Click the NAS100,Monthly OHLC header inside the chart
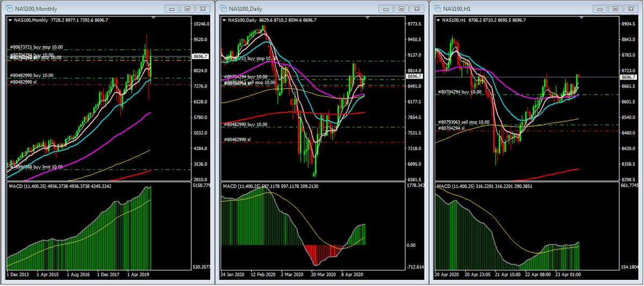The height and width of the screenshot is (286, 644). [60, 20]
